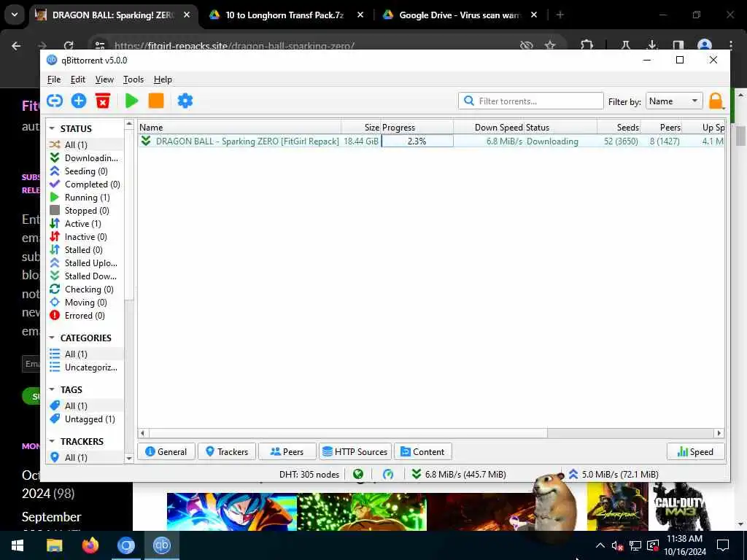
Task: Collapse the TAGS section
Action: click(x=52, y=389)
